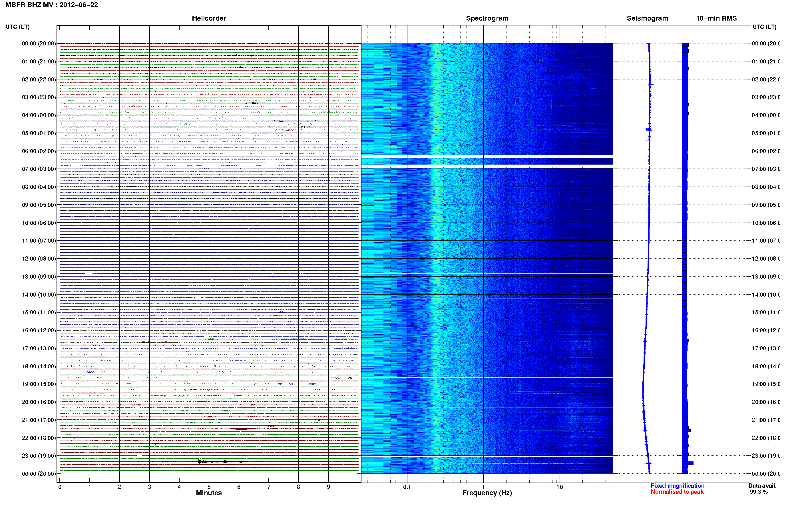Click the 0 tick on Minutes axis
This screenshot has height=508, width=812.
click(x=60, y=487)
